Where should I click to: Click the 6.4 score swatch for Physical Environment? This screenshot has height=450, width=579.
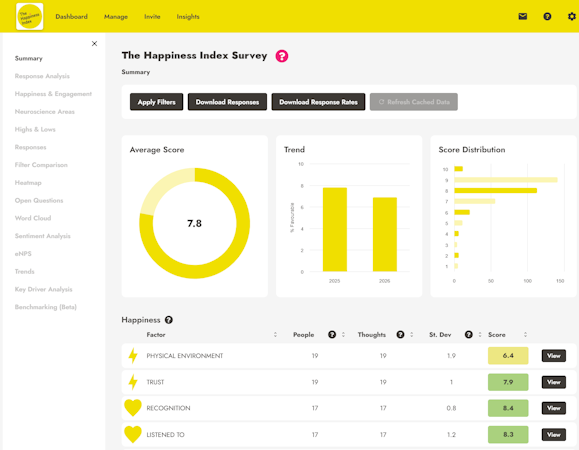pyautogui.click(x=508, y=356)
